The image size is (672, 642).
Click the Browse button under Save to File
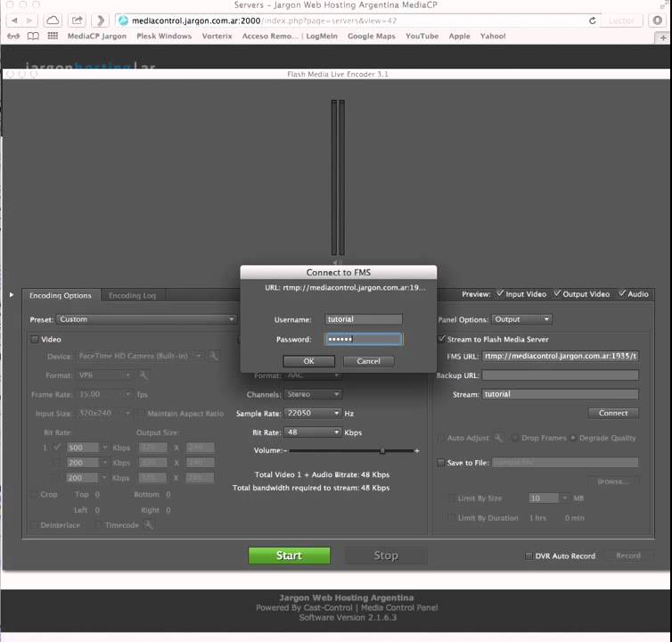tap(613, 481)
